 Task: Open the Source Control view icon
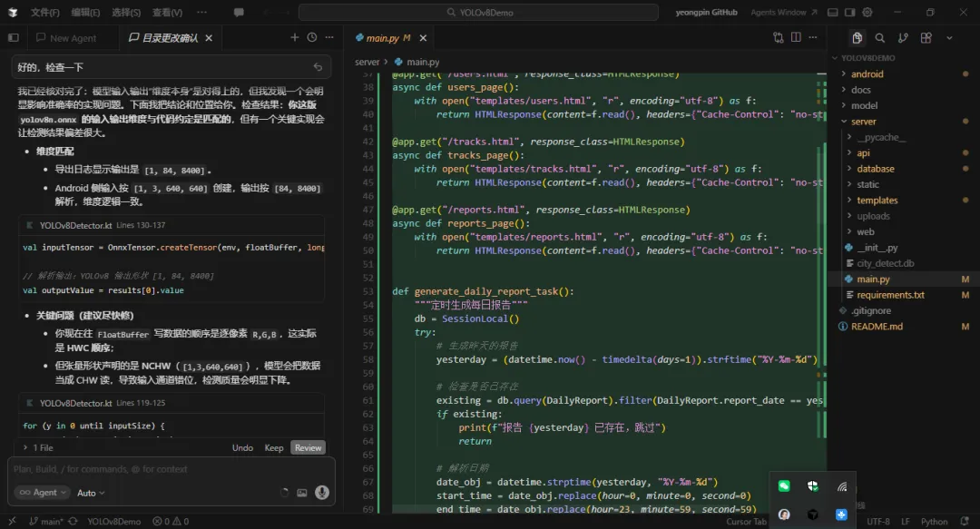click(903, 38)
